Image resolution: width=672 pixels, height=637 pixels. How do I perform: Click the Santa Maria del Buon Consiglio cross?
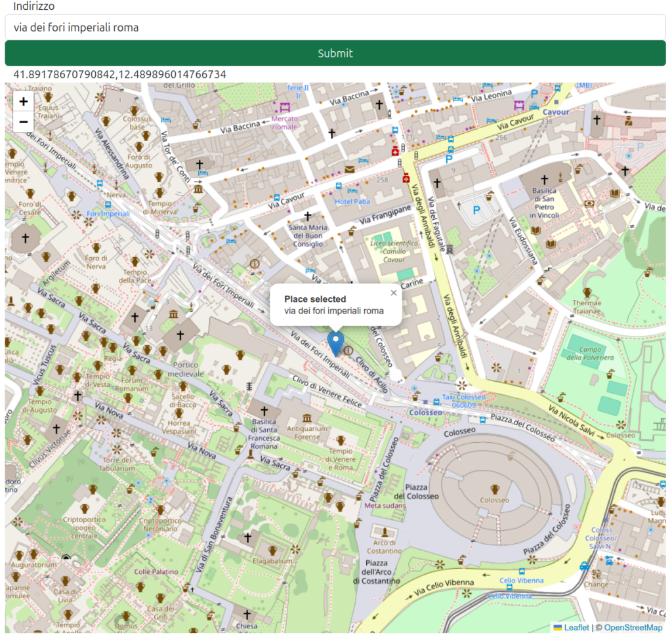point(306,215)
